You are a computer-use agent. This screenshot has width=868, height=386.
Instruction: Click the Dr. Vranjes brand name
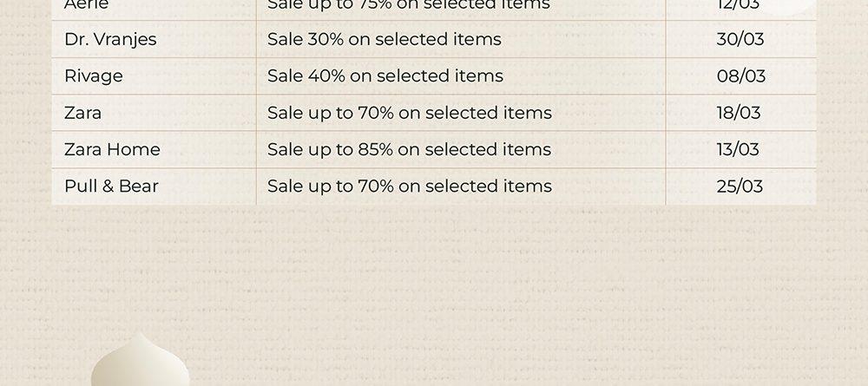110,40
